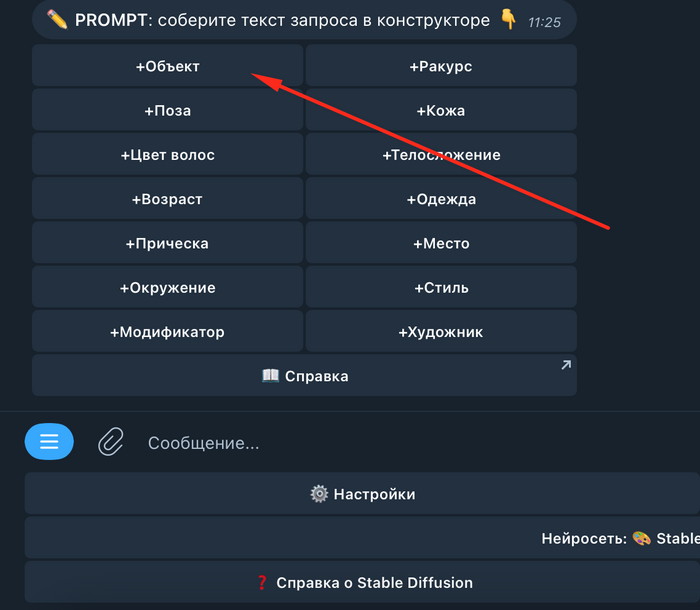Image resolution: width=700 pixels, height=610 pixels.
Task: Add the +Окружение parameter
Action: [x=167, y=288]
